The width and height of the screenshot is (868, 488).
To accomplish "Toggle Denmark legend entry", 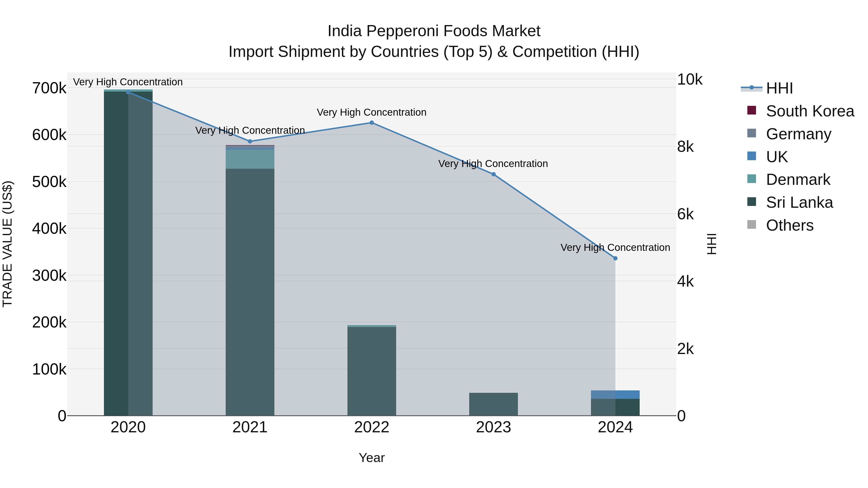I will point(789,180).
